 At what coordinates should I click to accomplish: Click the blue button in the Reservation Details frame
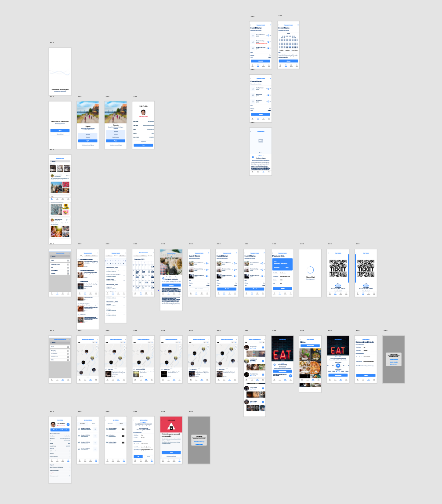pos(366,375)
